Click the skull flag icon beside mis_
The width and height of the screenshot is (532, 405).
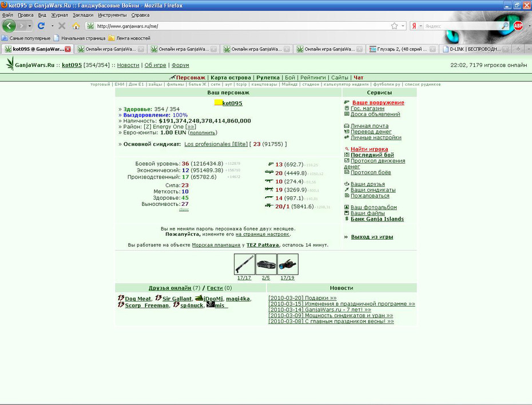(211, 304)
